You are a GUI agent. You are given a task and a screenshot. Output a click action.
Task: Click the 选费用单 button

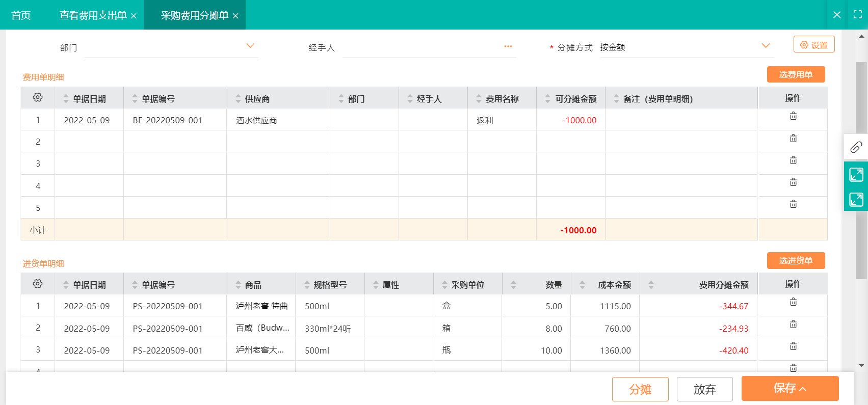pyautogui.click(x=796, y=75)
